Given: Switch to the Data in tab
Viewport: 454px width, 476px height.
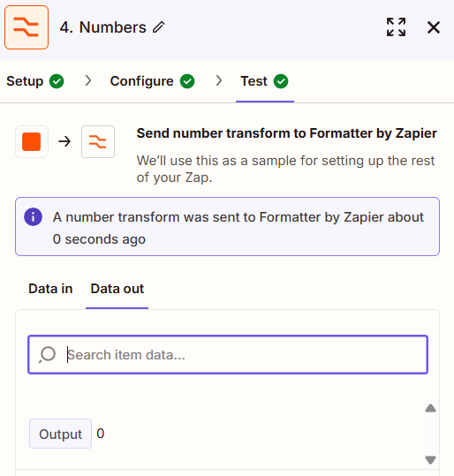Looking at the screenshot, I should (x=50, y=289).
